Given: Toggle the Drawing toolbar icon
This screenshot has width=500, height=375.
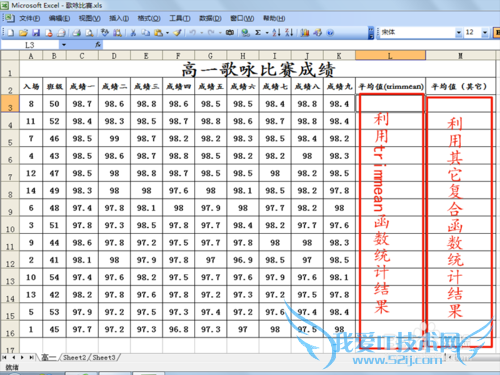Looking at the screenshot, I should click(318, 33).
